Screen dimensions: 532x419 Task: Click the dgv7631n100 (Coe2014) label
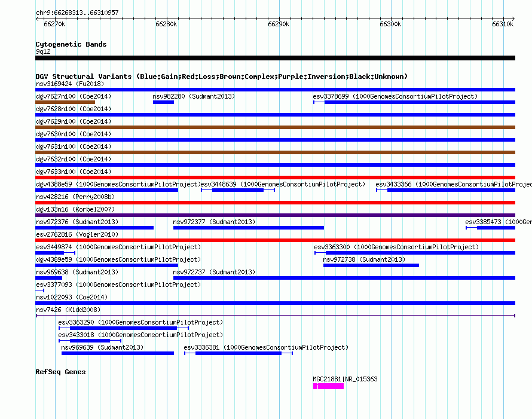[x=74, y=146]
